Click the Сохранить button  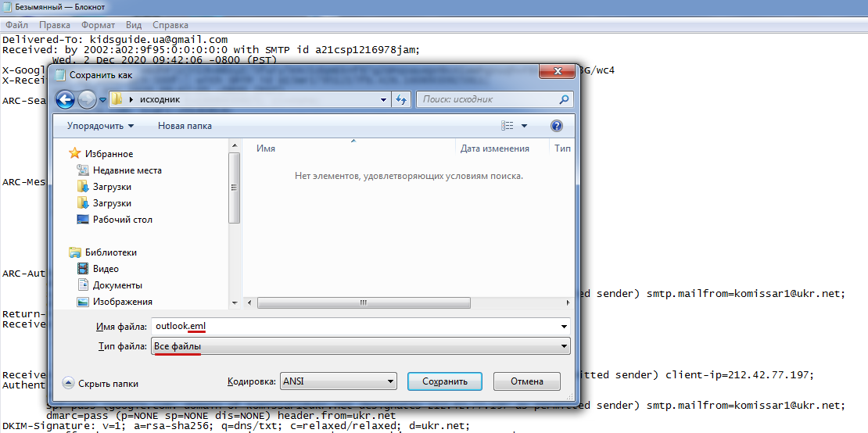445,381
